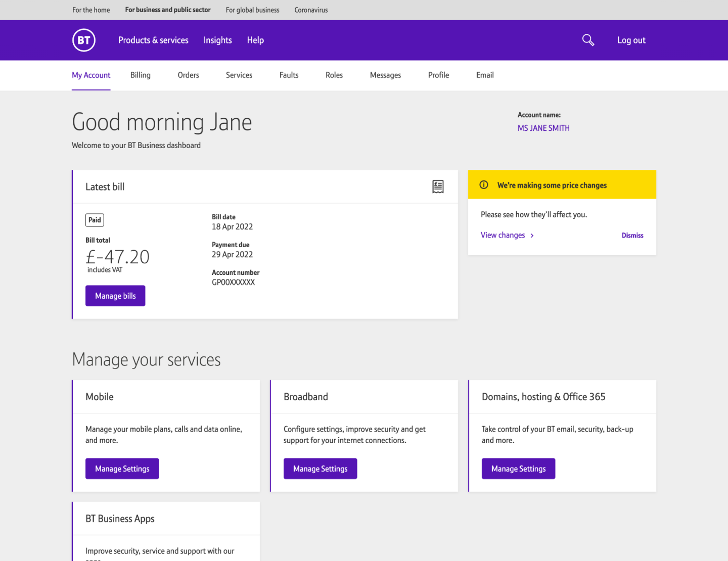Image resolution: width=728 pixels, height=561 pixels.
Task: Click the bill date 18 Apr 2022
Action: (232, 227)
